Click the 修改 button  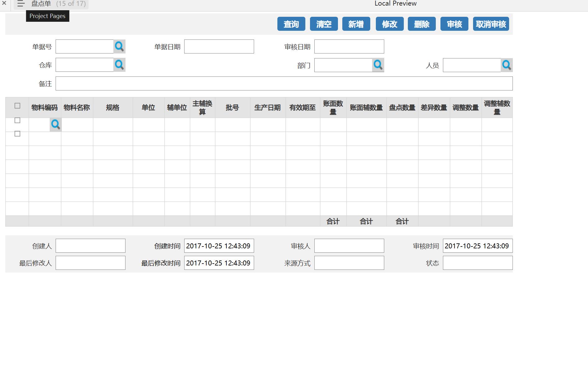point(390,24)
